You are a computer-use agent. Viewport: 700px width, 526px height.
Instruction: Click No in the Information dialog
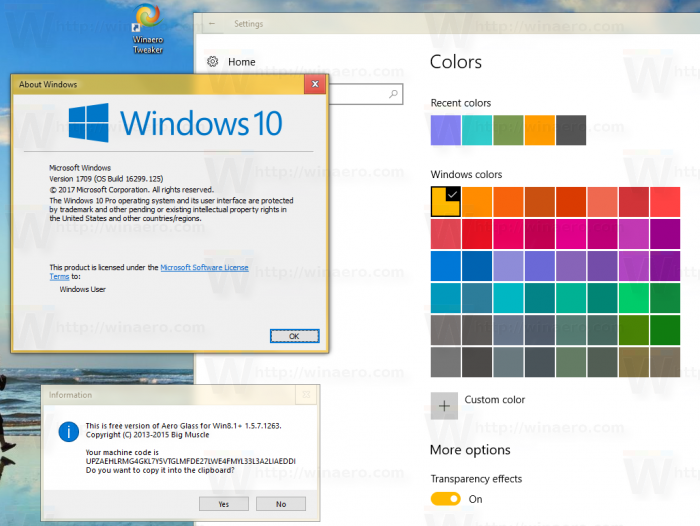point(281,504)
